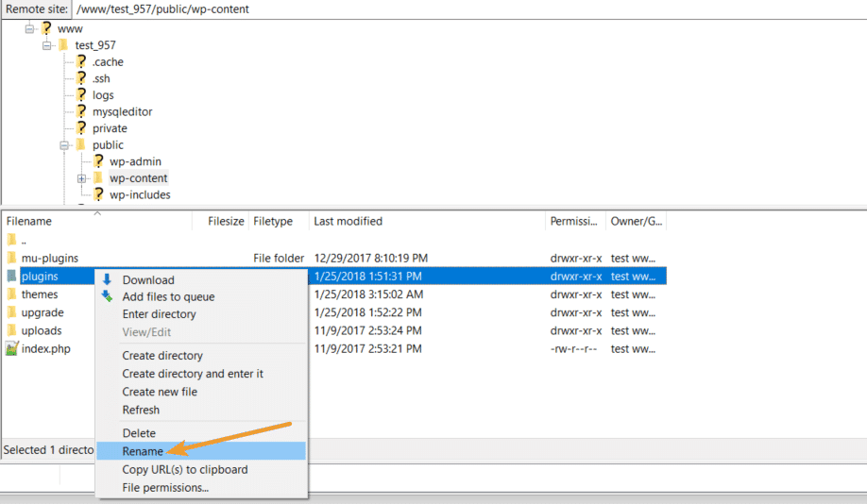
Task: Select the upgrade folder row
Action: click(x=42, y=312)
